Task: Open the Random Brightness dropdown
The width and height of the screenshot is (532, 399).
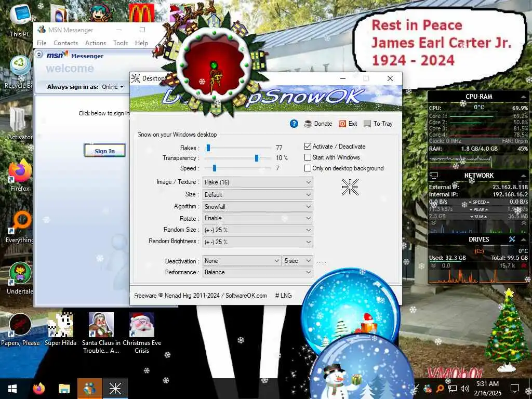Action: click(258, 242)
